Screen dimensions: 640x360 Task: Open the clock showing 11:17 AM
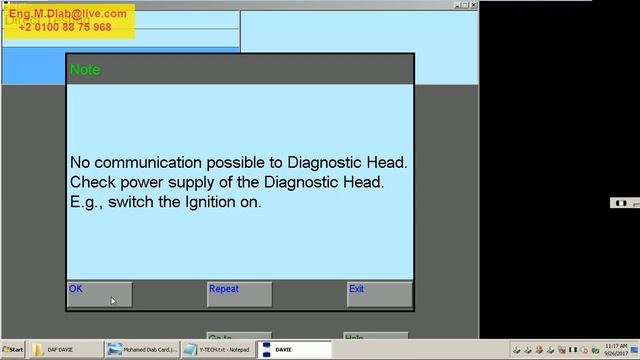point(616,350)
